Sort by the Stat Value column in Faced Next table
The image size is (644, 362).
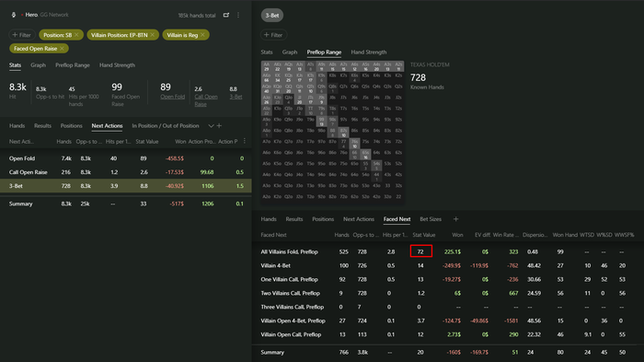click(x=423, y=235)
